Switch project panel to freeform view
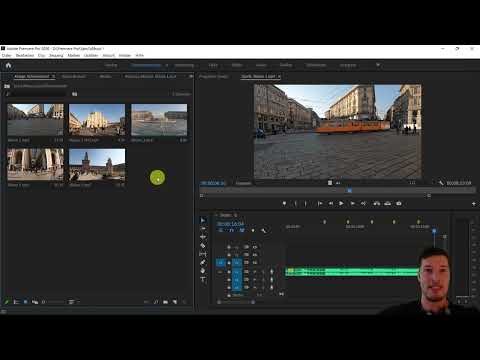The image size is (480, 360). point(35,302)
